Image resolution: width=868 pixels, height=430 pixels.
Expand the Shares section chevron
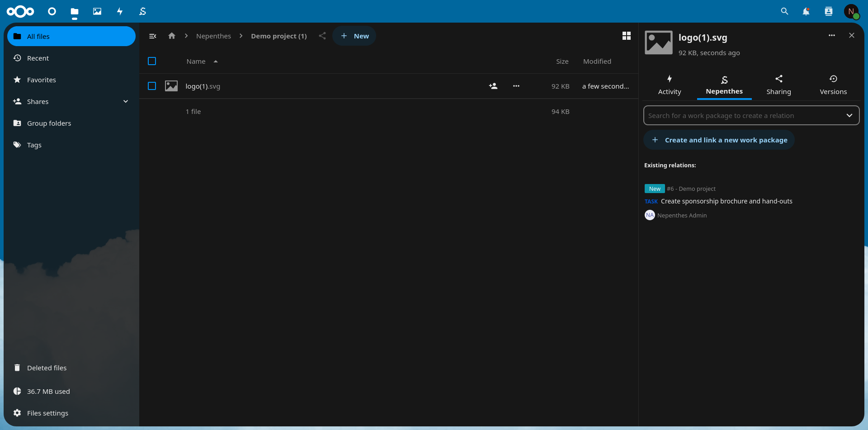pos(126,101)
